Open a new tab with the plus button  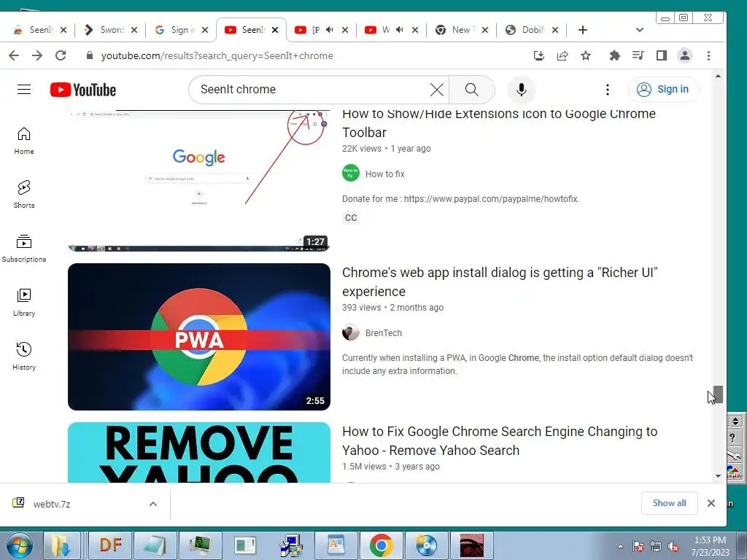(x=583, y=30)
